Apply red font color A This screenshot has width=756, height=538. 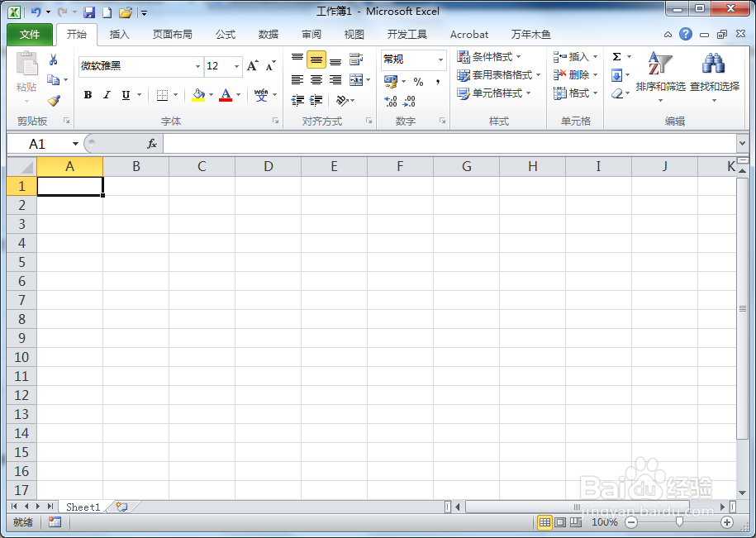[226, 95]
